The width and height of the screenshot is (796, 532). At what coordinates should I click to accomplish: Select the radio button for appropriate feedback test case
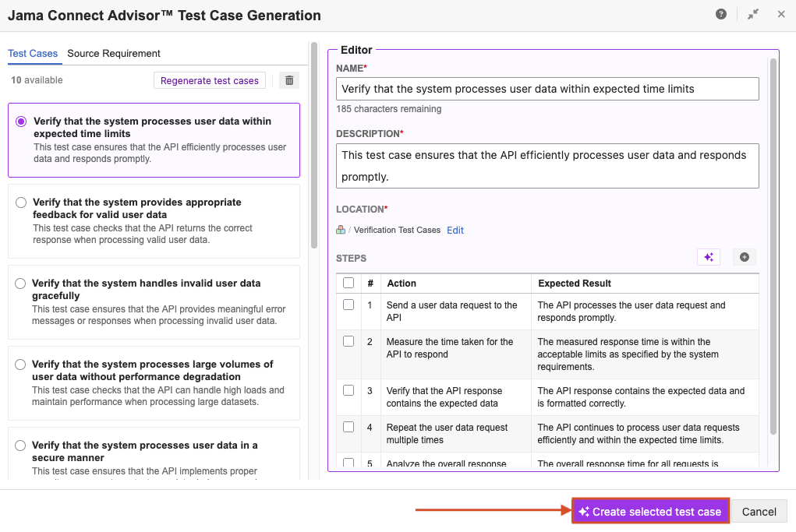[21, 202]
